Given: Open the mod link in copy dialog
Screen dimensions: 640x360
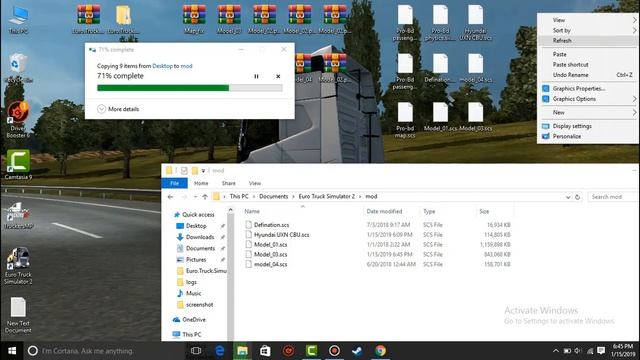Looking at the screenshot, I should (x=187, y=66).
